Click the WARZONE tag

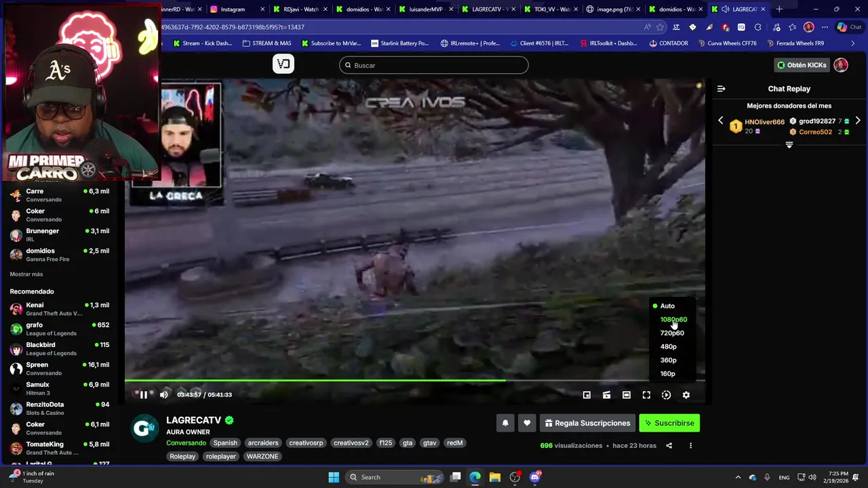coord(262,456)
